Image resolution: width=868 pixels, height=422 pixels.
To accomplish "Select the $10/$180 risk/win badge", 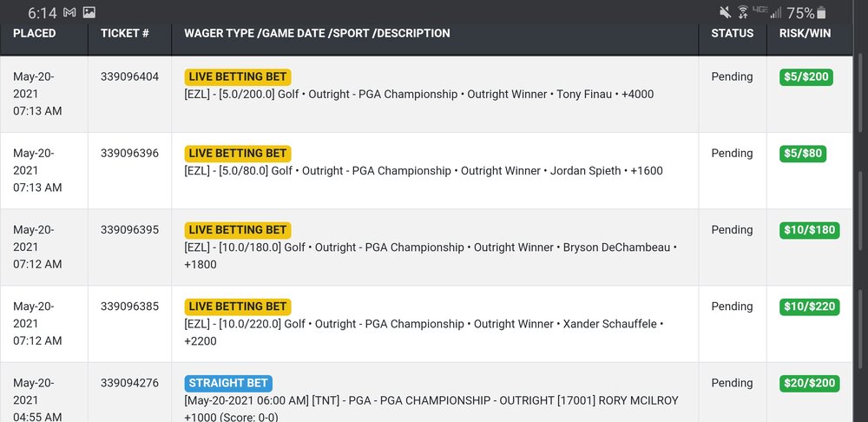I will pos(809,230).
